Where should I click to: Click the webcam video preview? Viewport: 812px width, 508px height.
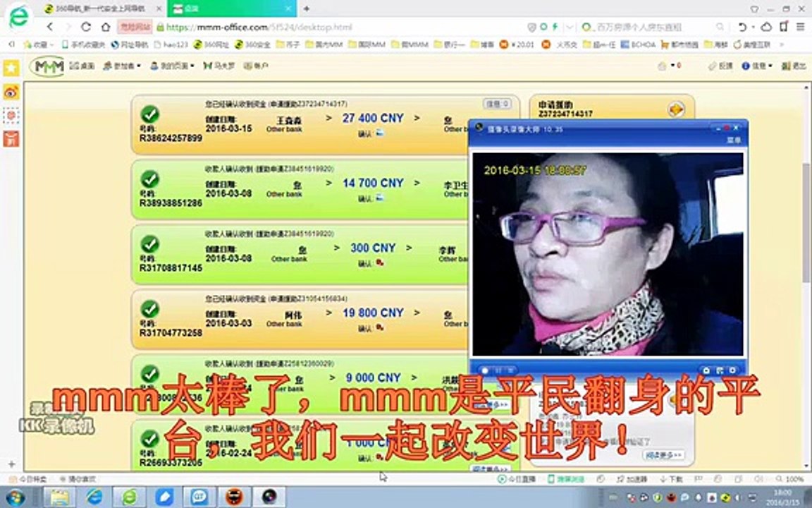608,254
